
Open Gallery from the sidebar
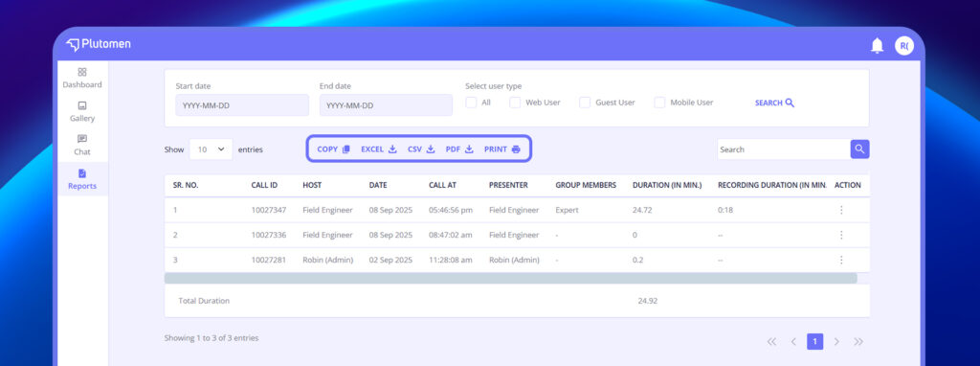[82, 112]
